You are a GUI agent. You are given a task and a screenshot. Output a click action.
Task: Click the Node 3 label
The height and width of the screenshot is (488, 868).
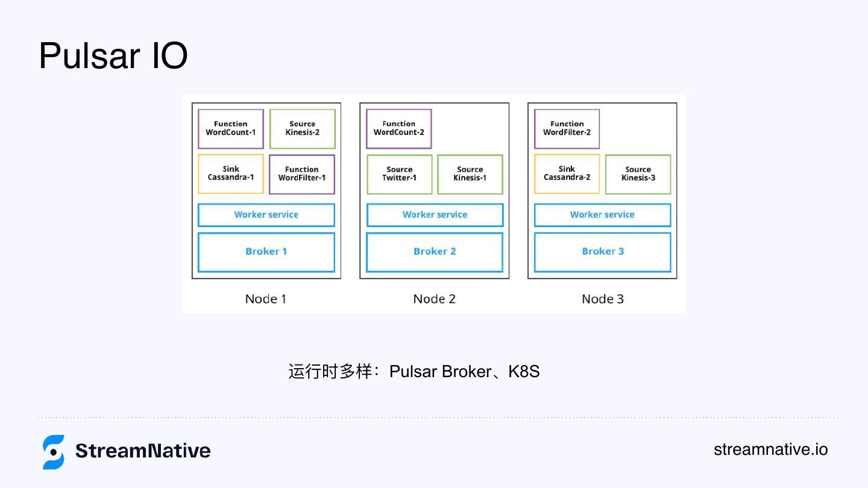(x=603, y=299)
